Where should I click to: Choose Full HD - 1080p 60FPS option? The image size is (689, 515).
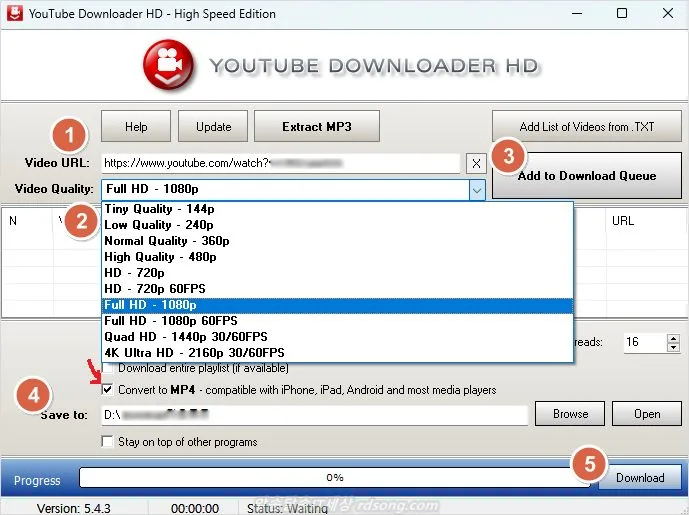tap(170, 321)
